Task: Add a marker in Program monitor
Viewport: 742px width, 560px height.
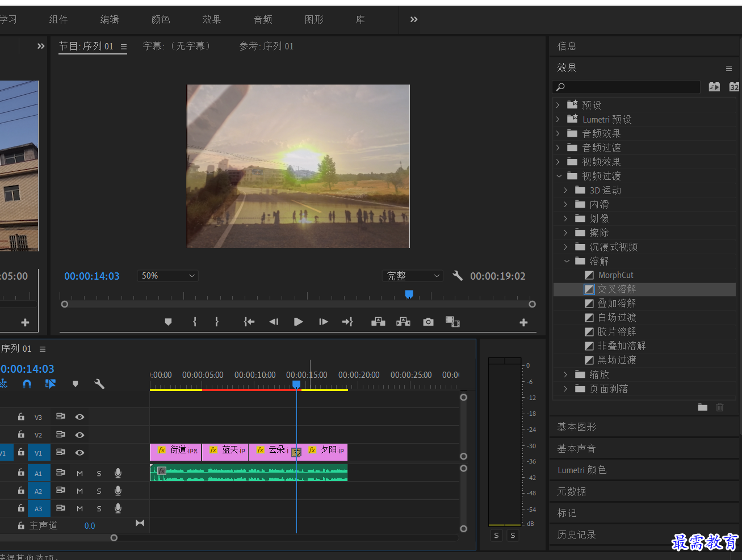Action: pyautogui.click(x=168, y=322)
